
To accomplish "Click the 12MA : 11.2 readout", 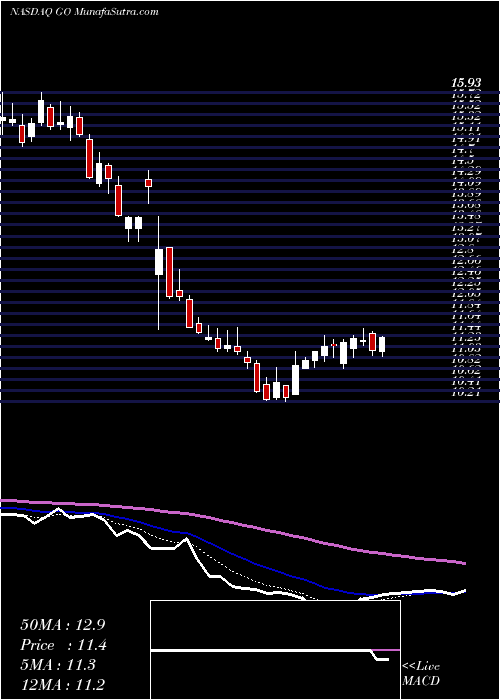I will 62,684.
